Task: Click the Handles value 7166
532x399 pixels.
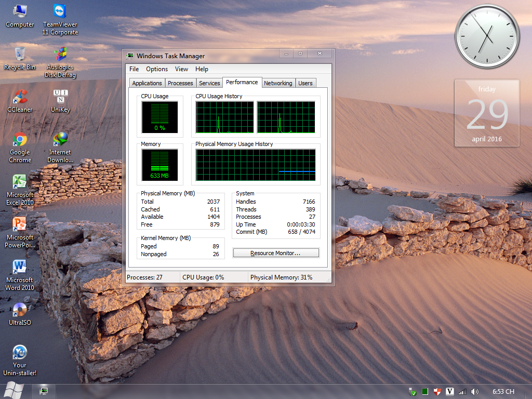Action: (x=309, y=202)
